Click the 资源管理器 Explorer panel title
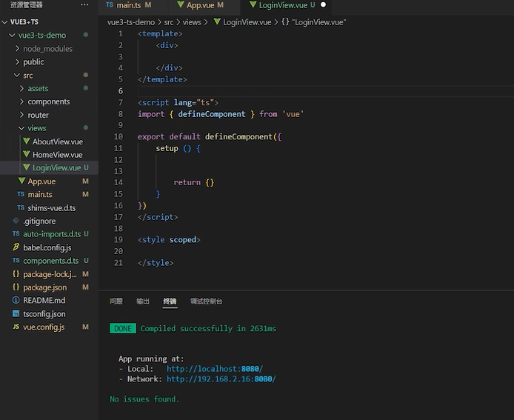Viewport: 514px width, 420px height. (26, 4)
